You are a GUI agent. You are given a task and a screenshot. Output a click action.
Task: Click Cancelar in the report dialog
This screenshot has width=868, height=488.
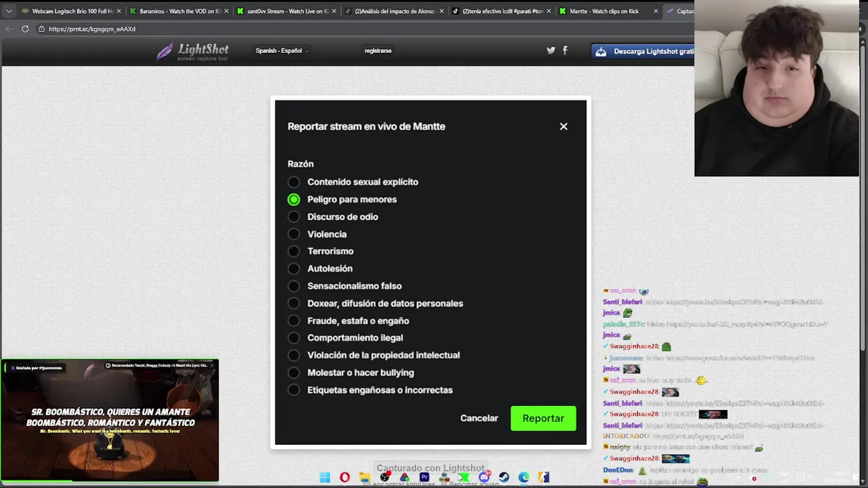[479, 418]
